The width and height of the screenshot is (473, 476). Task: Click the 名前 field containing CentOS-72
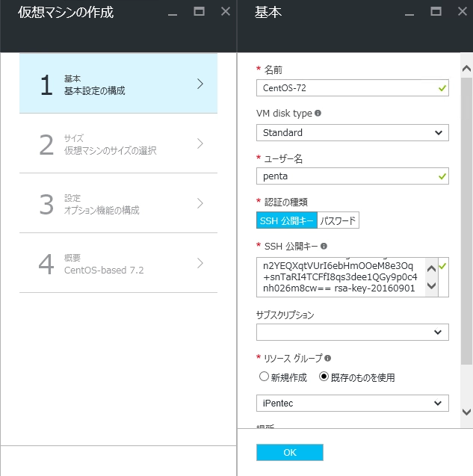pos(353,88)
